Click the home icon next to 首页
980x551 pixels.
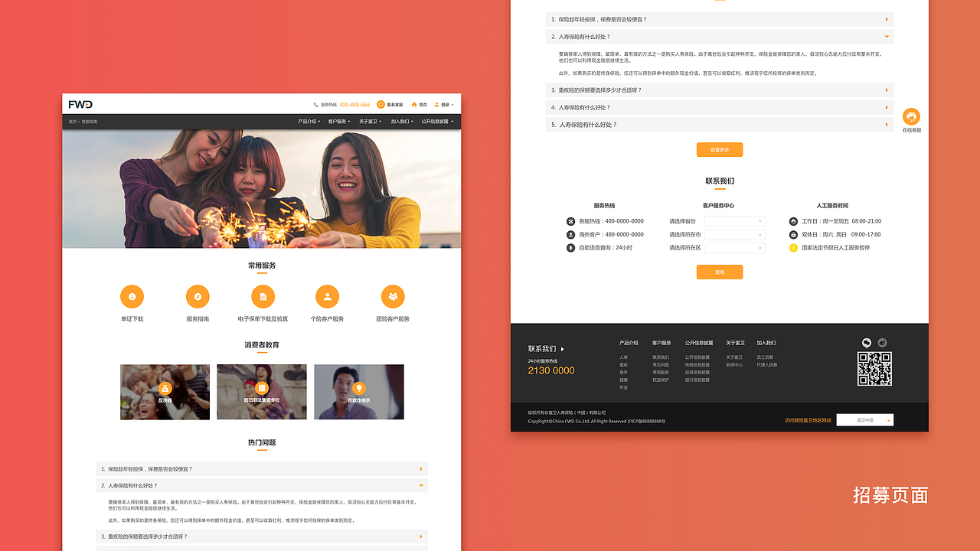pyautogui.click(x=414, y=105)
